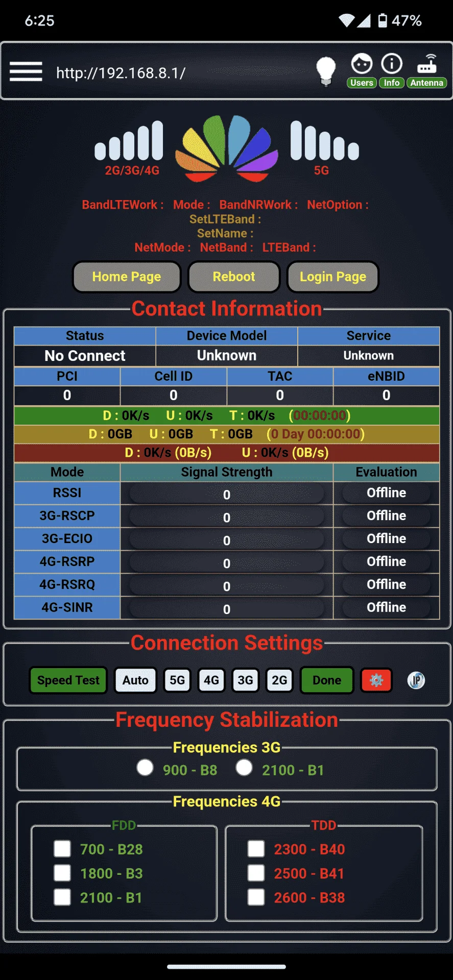Click the BandLTEWork label

click(123, 205)
